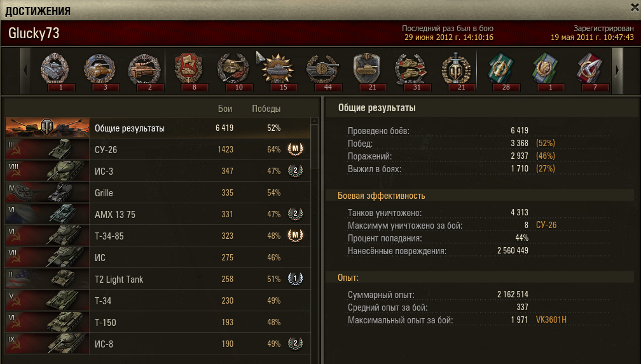Click the medal icon with count 44

[323, 71]
